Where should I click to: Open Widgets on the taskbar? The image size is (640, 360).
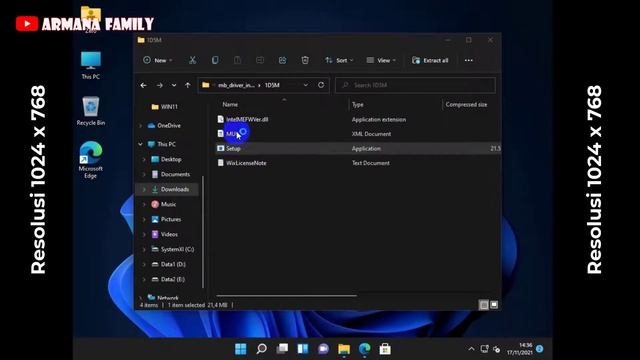pyautogui.click(x=302, y=349)
